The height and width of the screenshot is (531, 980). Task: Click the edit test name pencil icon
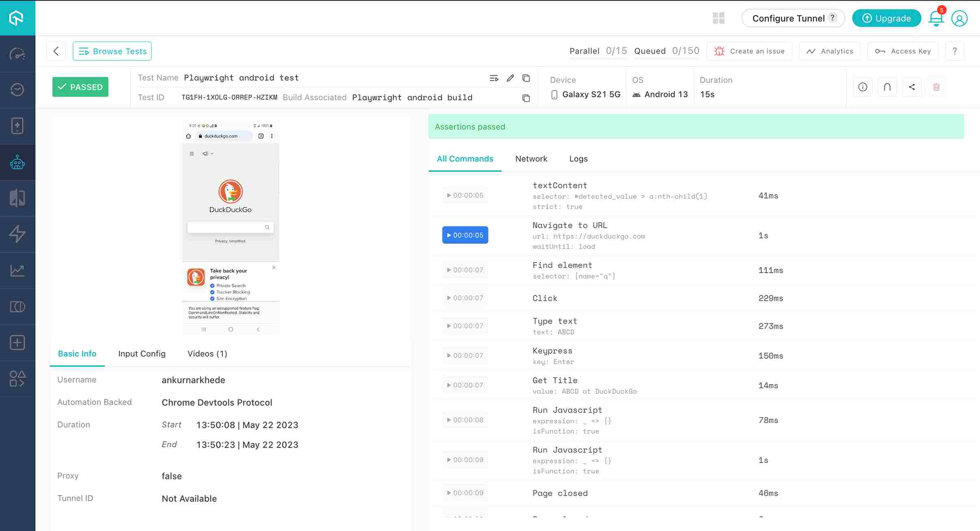(510, 78)
